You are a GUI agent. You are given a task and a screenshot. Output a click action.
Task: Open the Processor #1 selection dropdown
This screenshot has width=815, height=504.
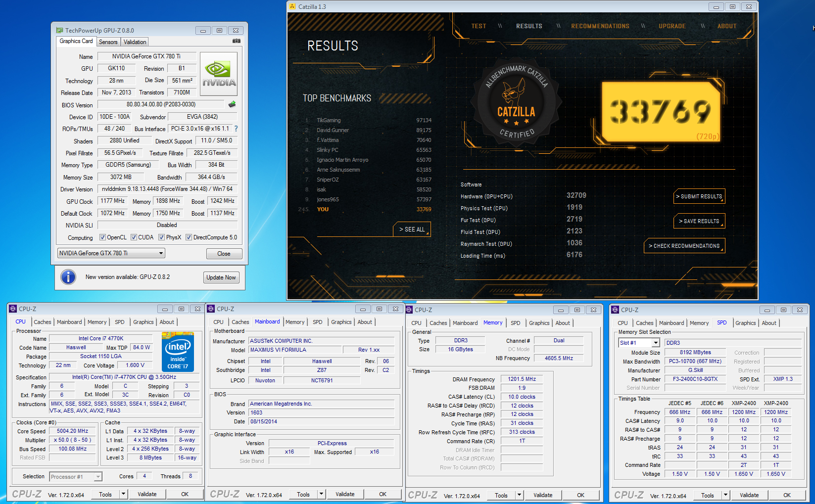click(76, 477)
